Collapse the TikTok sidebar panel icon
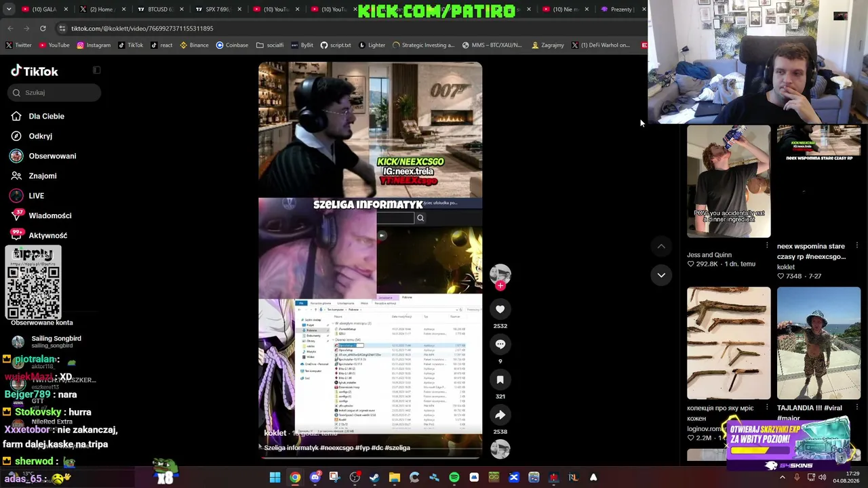868x488 pixels. tap(96, 70)
